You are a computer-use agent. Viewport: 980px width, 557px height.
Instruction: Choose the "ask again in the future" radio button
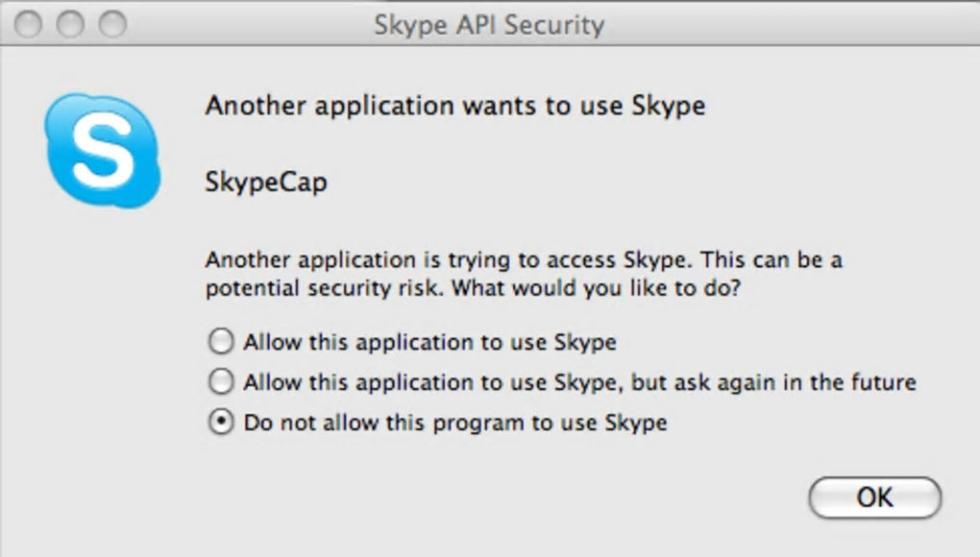(221, 381)
